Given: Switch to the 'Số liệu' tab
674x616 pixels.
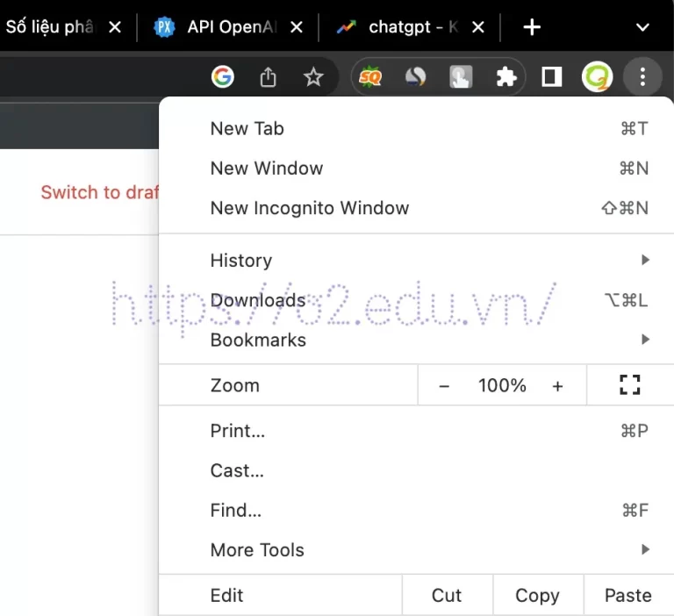Looking at the screenshot, I should 67,27.
